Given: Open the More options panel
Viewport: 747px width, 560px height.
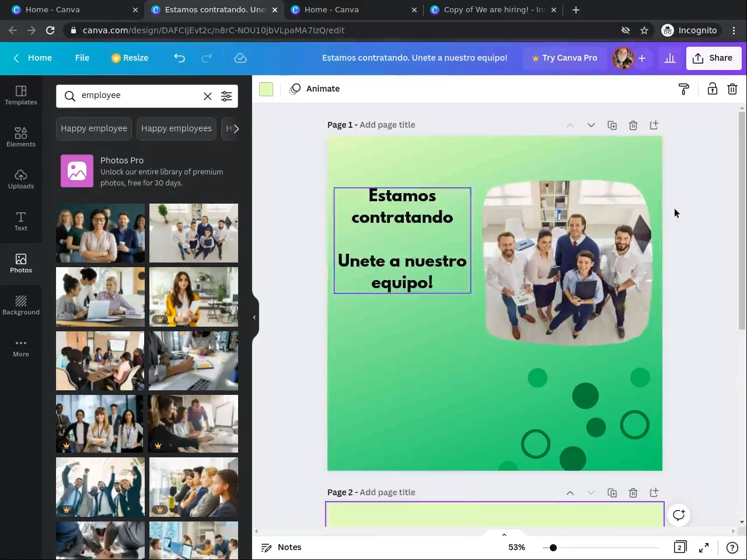Looking at the screenshot, I should 21,347.
